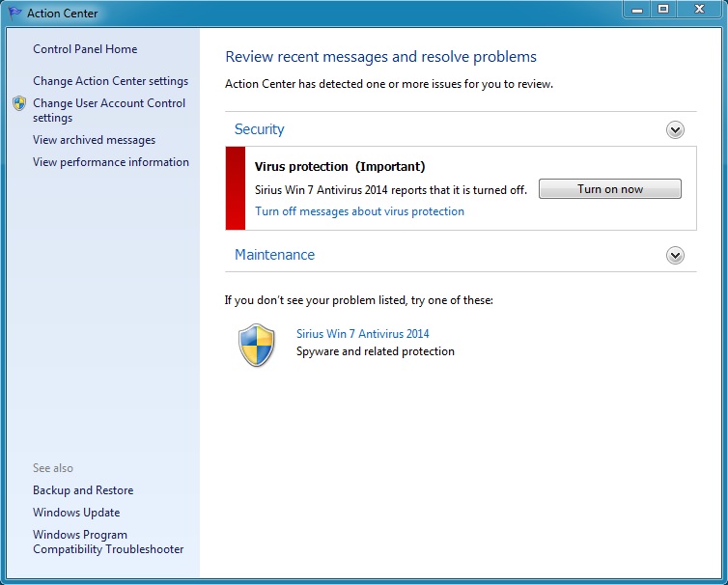Image resolution: width=728 pixels, height=585 pixels.
Task: Click the Action Center flag icon in title bar
Action: (x=14, y=13)
